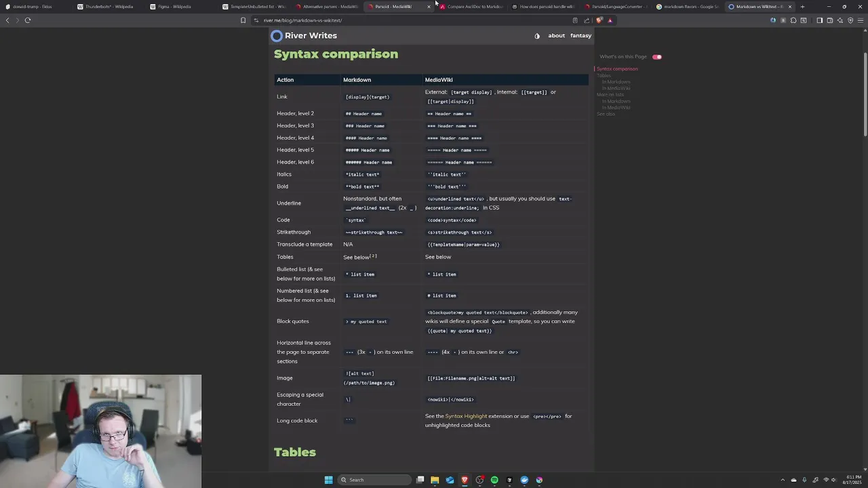Show hidden system tray icons chevron
The height and width of the screenshot is (488, 868).
783,480
